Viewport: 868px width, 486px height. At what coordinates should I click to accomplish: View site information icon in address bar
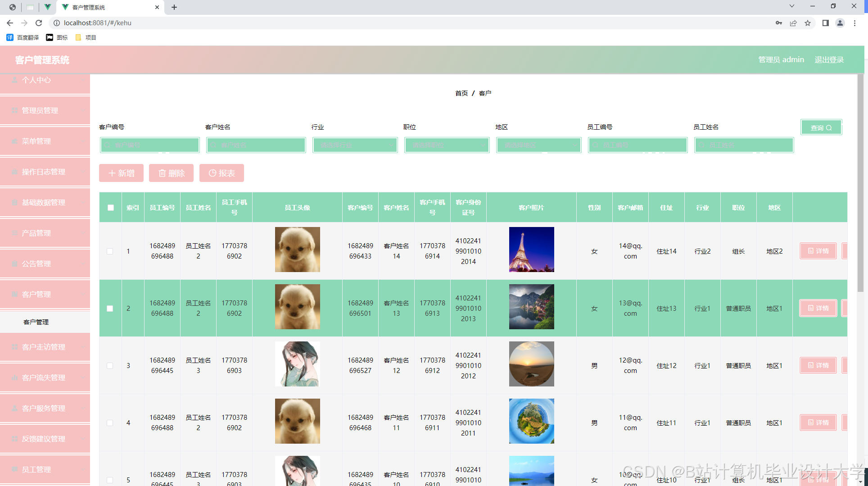[x=57, y=23]
